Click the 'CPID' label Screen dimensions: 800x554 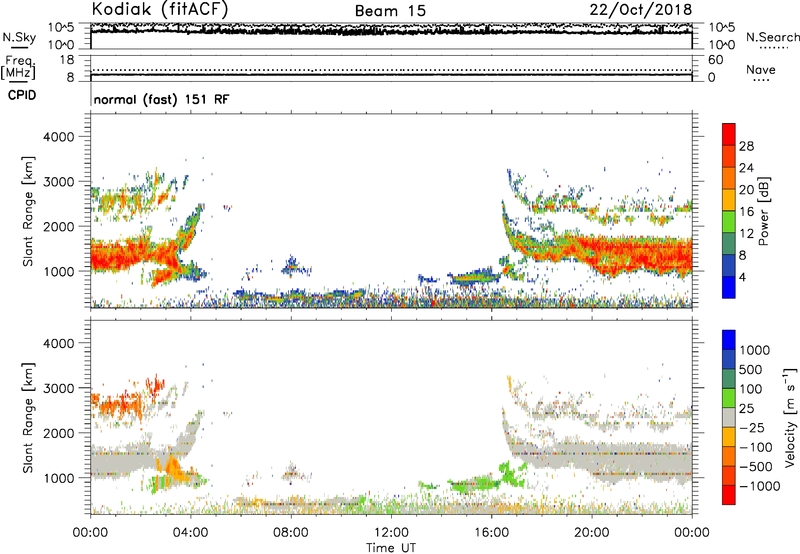coord(22,95)
